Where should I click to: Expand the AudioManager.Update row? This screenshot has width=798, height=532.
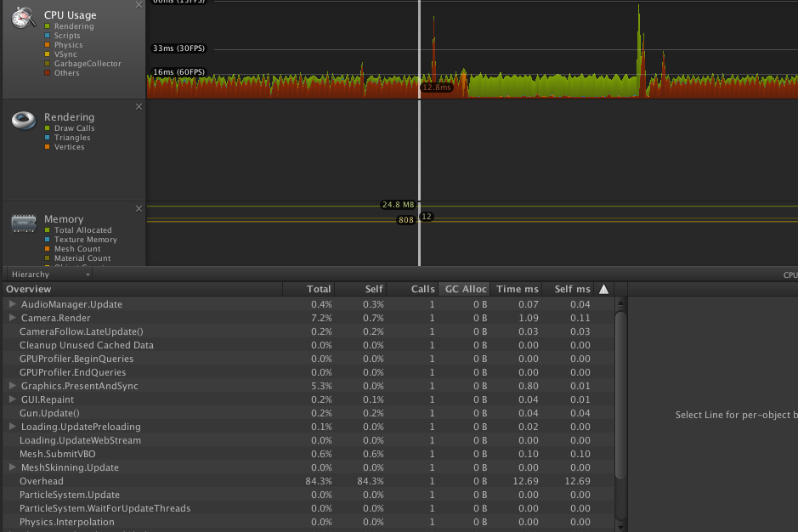(x=12, y=304)
